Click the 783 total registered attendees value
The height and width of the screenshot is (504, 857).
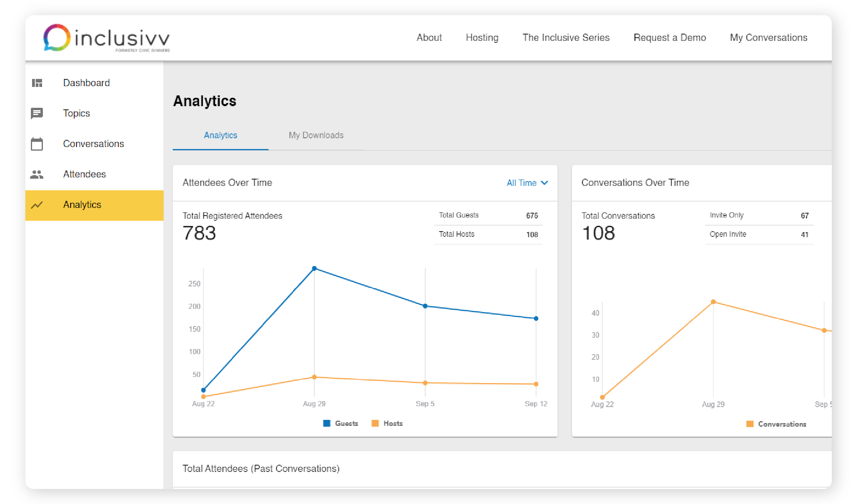[x=199, y=233]
